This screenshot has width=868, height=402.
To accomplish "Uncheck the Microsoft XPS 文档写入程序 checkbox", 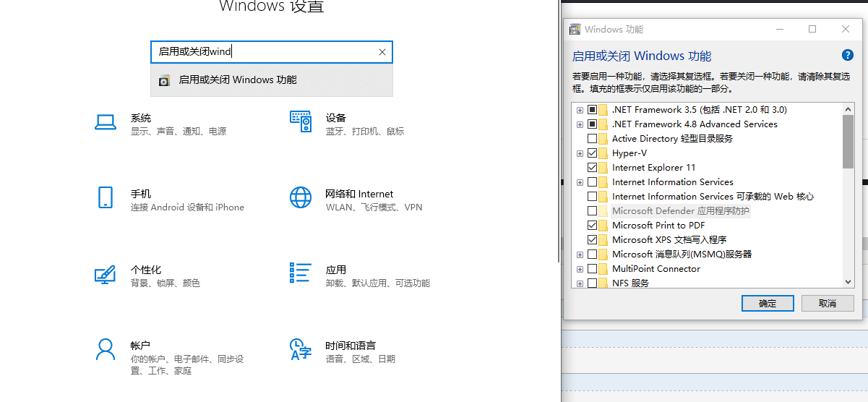I will point(593,240).
